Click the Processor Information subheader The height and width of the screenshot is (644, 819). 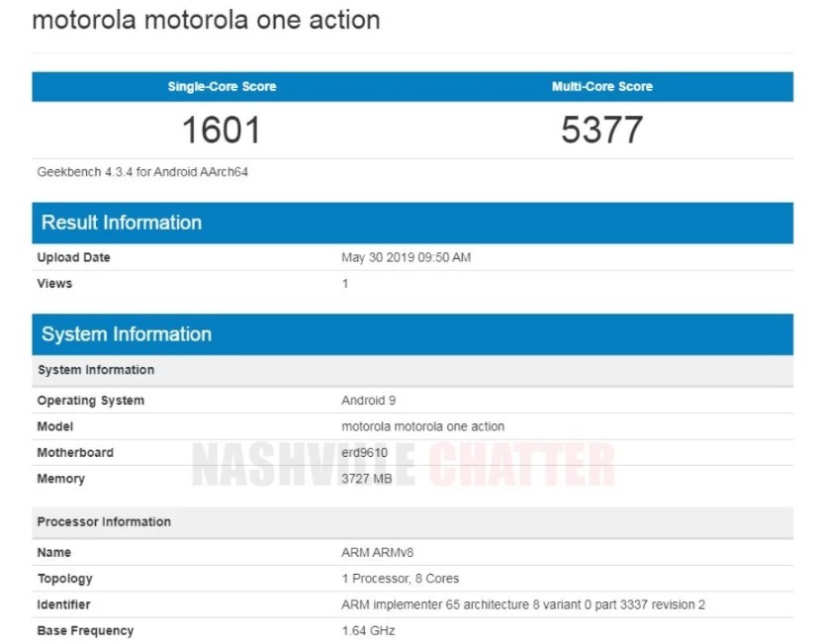[104, 521]
